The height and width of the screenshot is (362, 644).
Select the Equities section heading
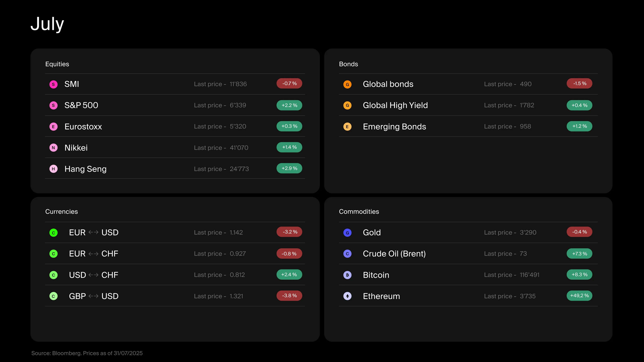click(57, 64)
